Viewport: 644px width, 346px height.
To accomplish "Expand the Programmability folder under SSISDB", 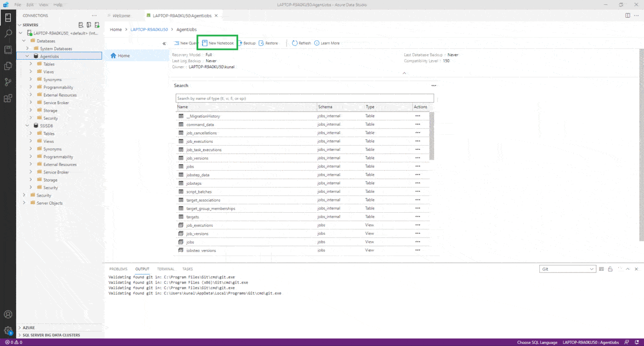I will pos(31,157).
